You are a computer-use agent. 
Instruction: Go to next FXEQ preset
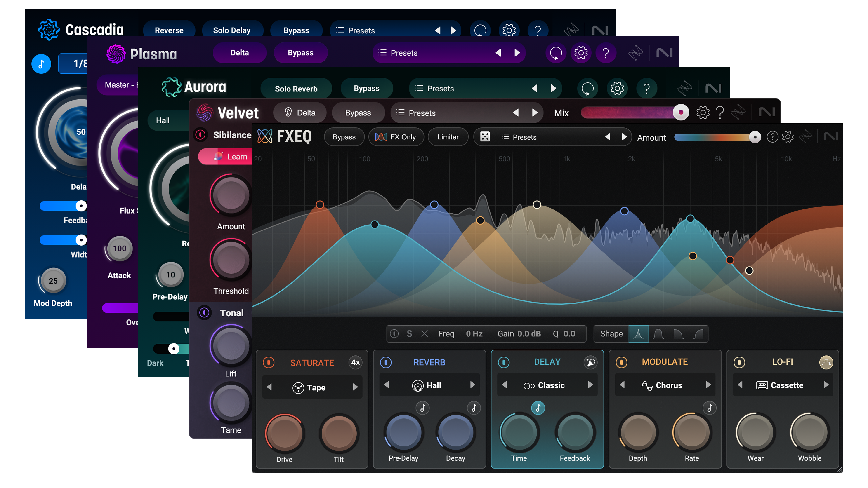(x=624, y=137)
